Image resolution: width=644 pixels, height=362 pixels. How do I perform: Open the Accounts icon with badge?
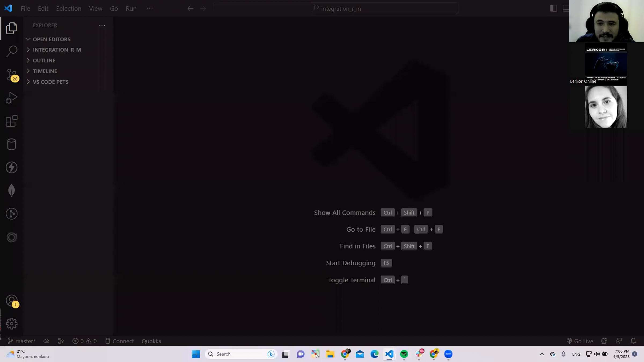(x=12, y=301)
